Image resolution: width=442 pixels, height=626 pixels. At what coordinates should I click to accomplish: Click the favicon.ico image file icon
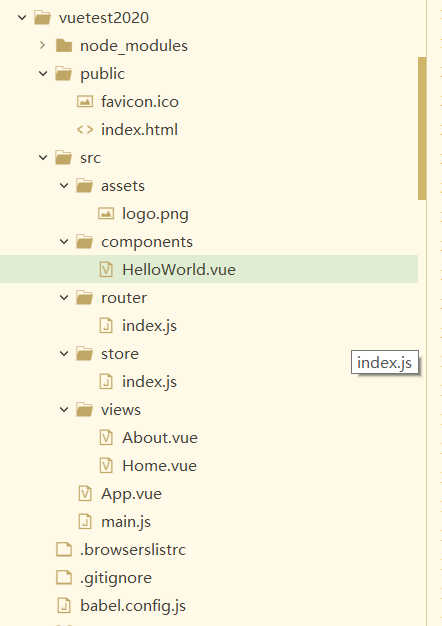click(x=85, y=102)
